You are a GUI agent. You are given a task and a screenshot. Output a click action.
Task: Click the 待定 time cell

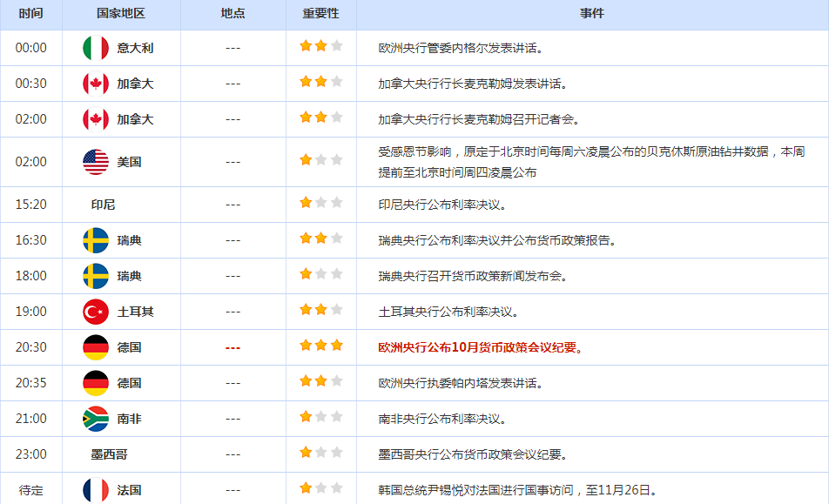tap(30, 490)
